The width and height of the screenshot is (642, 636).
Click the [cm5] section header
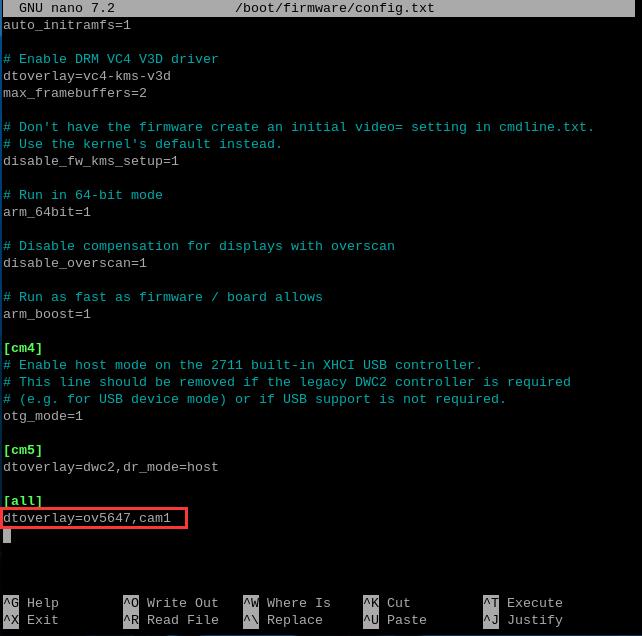23,450
